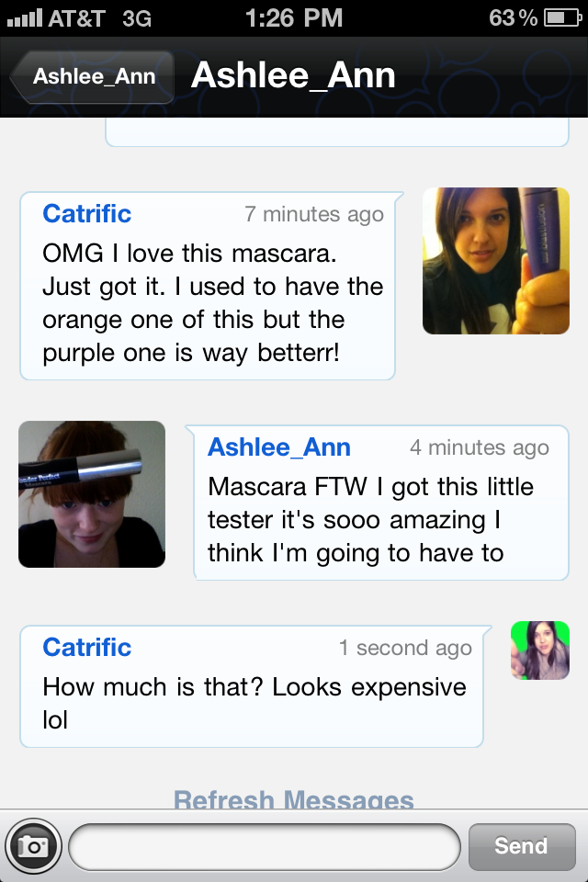Tap the message input field to type

coord(265,846)
